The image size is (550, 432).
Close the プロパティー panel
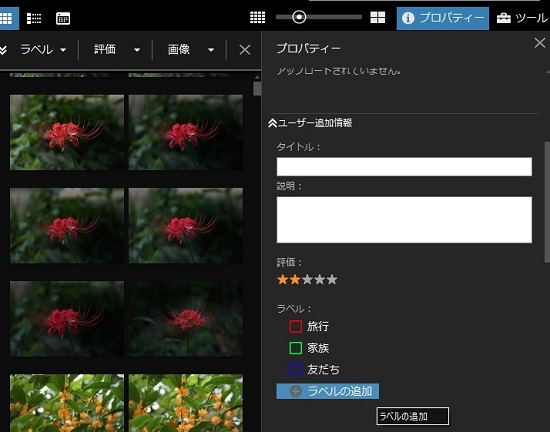[539, 43]
